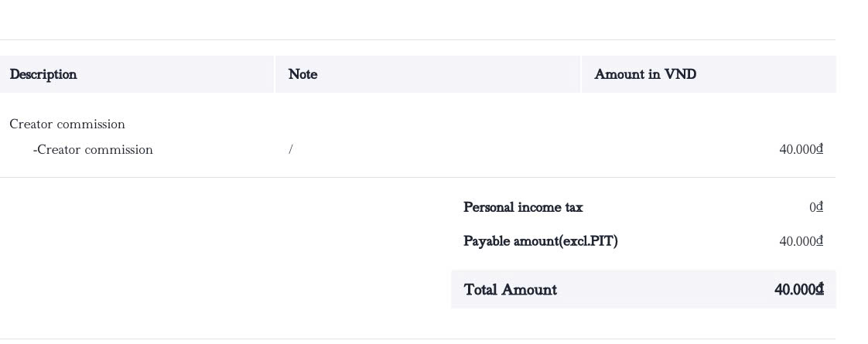Image resolution: width=868 pixels, height=344 pixels.
Task: Select the Creator commission group row
Action: (x=67, y=124)
